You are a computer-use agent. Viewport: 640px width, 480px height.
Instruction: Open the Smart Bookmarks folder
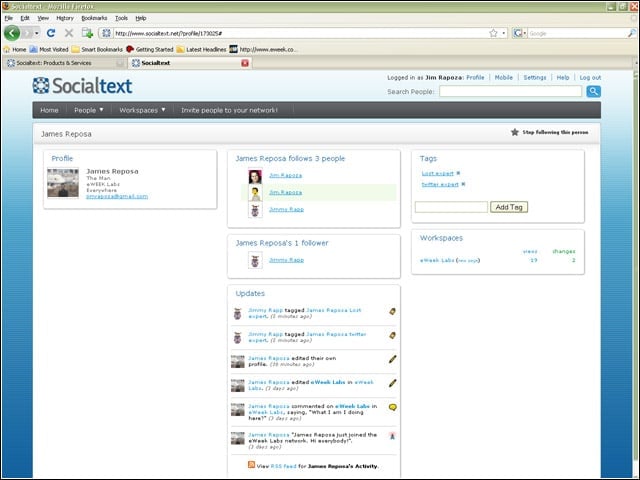[97, 49]
